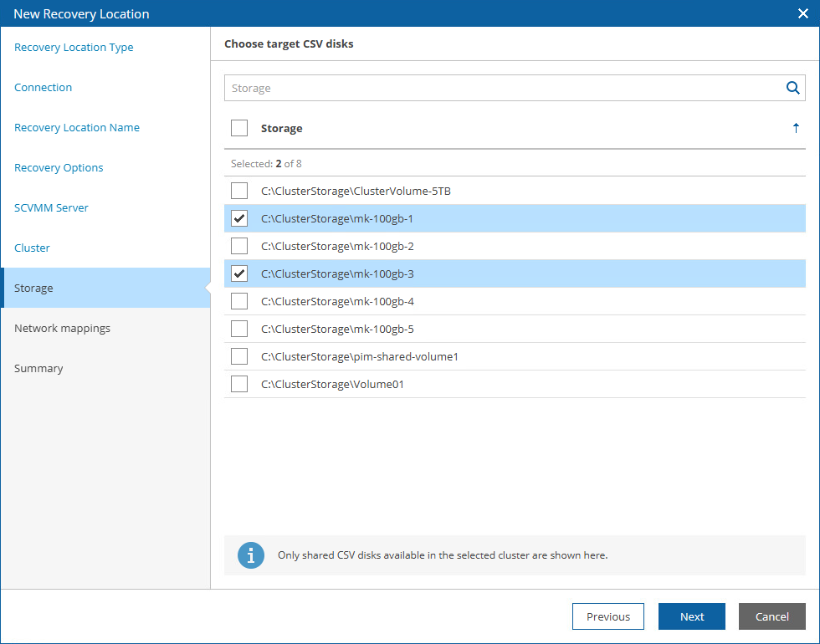The width and height of the screenshot is (820, 644).
Task: Go to the Connection step
Action: pyautogui.click(x=44, y=88)
